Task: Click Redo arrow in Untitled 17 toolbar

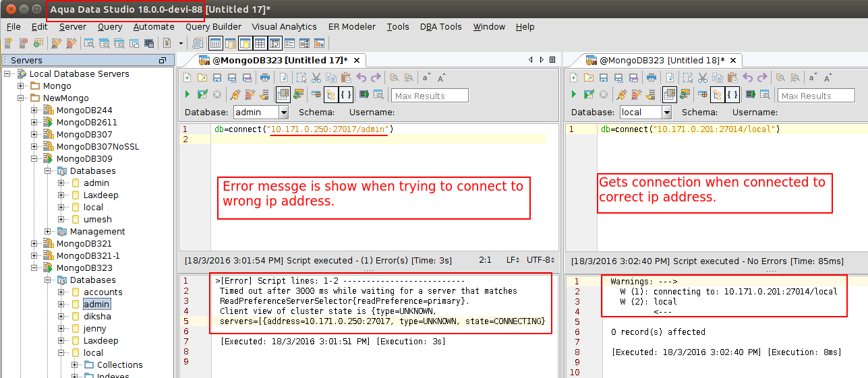Action: point(376,77)
